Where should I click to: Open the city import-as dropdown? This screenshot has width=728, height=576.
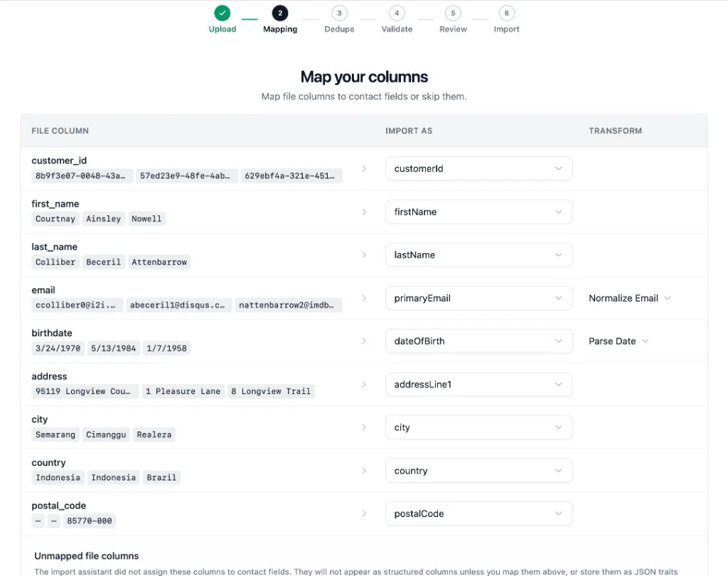click(478, 427)
